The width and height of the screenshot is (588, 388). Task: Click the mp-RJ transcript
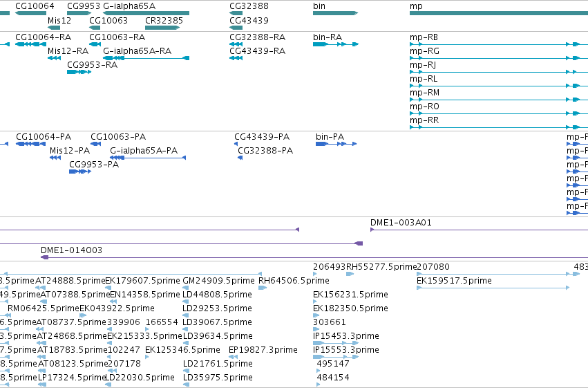coord(423,65)
